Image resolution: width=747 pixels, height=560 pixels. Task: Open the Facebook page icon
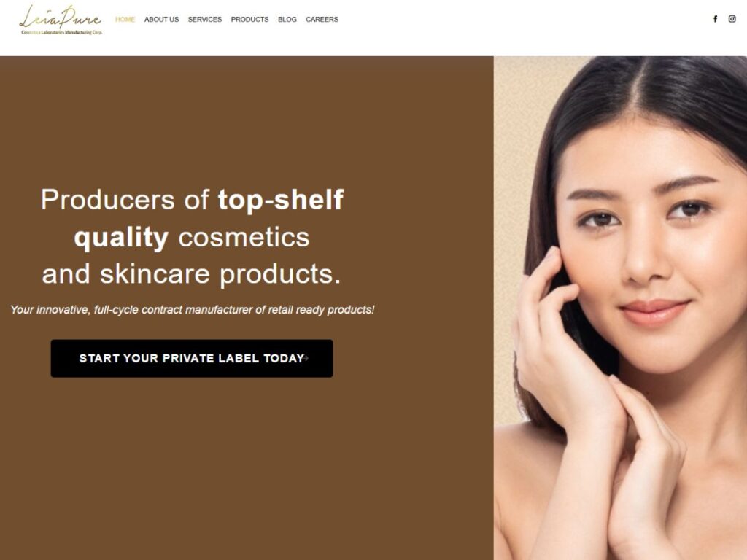(715, 19)
